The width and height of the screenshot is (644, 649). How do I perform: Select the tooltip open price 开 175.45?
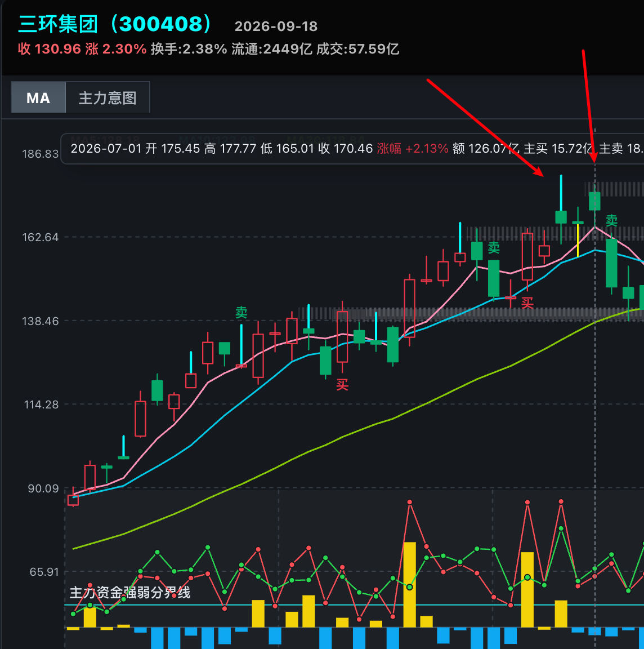[x=172, y=149]
